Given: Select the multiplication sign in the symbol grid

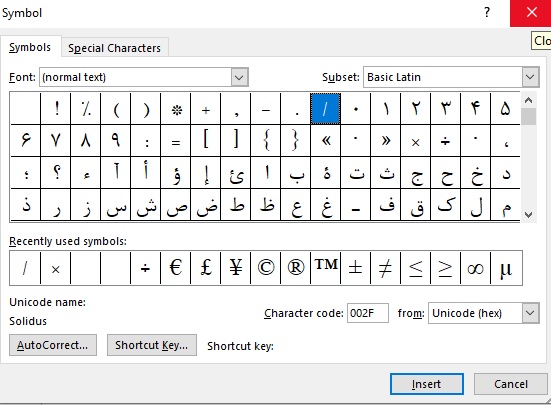Looking at the screenshot, I should (x=415, y=141).
